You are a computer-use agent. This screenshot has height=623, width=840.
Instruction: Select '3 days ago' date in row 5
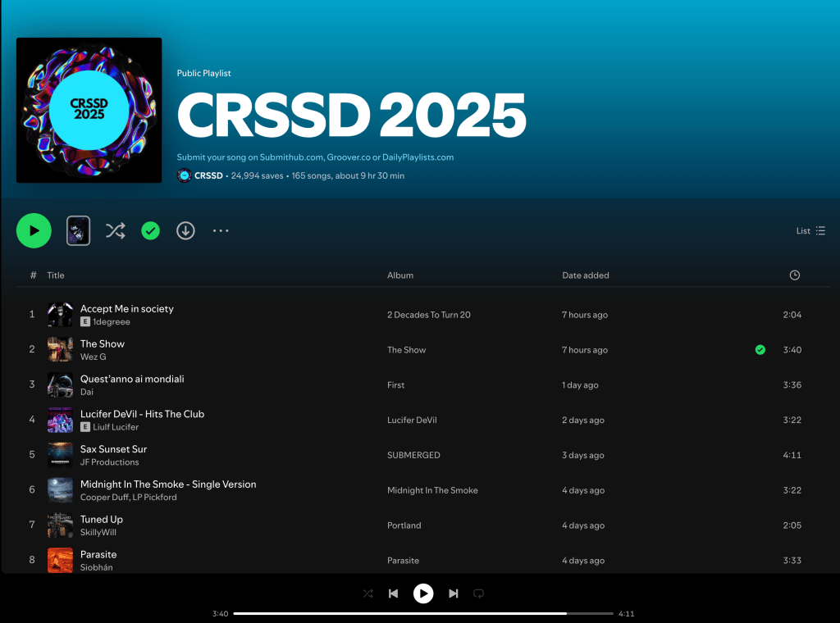583,455
